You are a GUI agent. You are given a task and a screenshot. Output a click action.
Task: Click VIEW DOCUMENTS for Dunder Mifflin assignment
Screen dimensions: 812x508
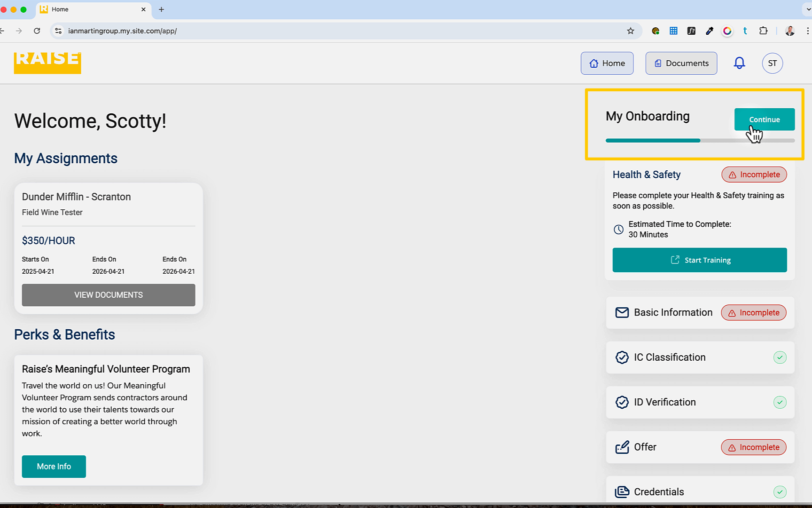coord(109,295)
